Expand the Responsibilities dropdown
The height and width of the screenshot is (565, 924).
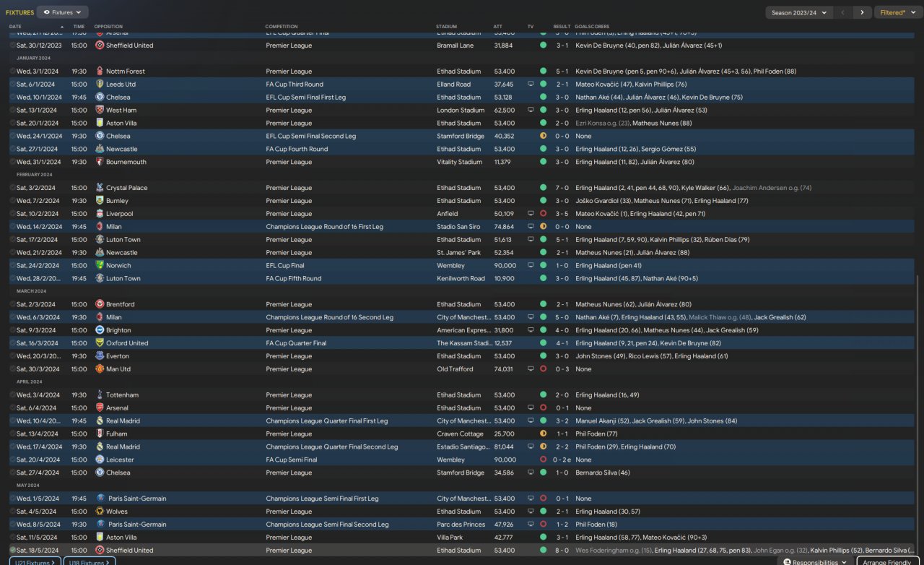[x=815, y=562]
